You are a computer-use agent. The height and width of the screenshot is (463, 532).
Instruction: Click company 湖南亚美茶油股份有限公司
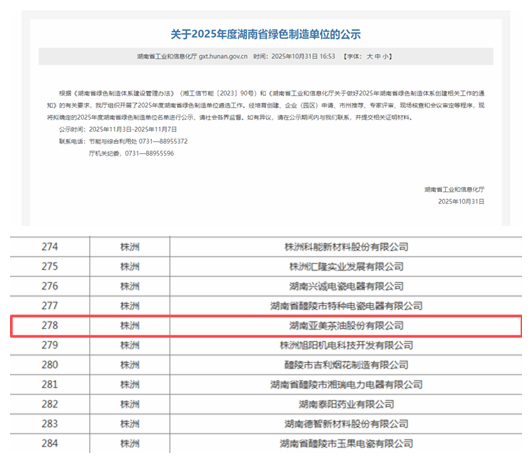pyautogui.click(x=346, y=326)
